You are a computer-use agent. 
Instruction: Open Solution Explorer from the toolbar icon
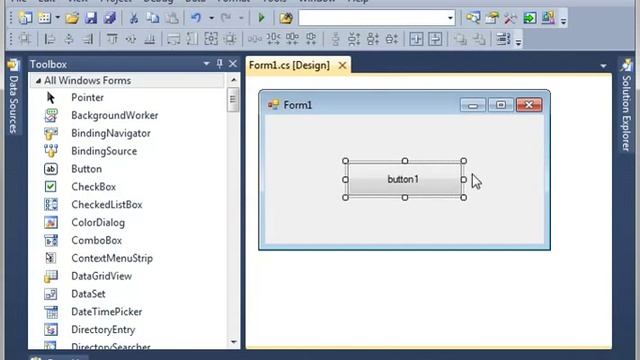[473, 18]
